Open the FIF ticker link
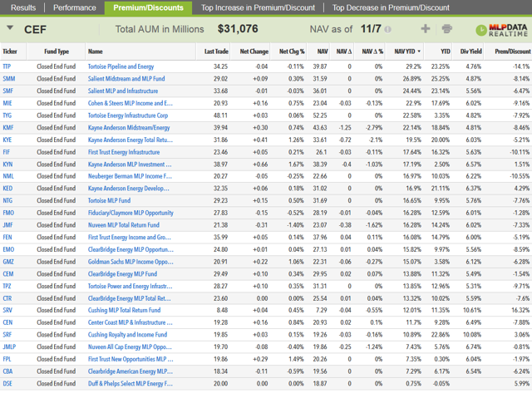532x398 pixels. 7,152
